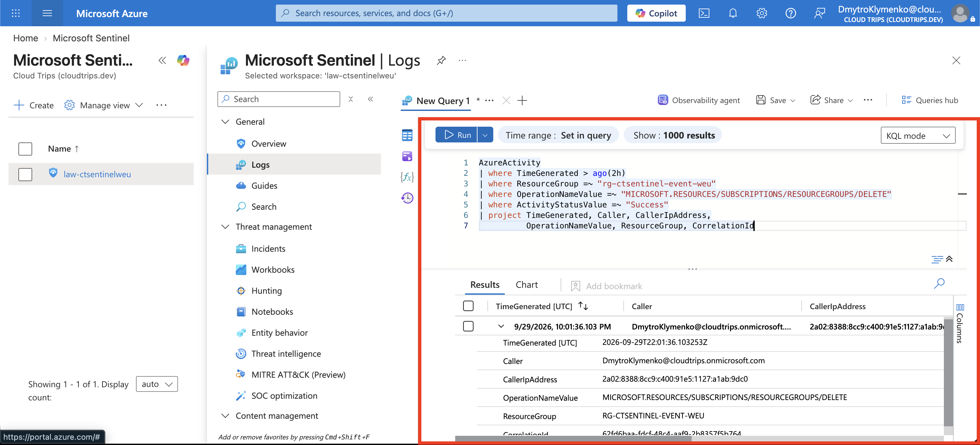Click the results horizontal scrollbar
The height and width of the screenshot is (445, 980).
573,438
